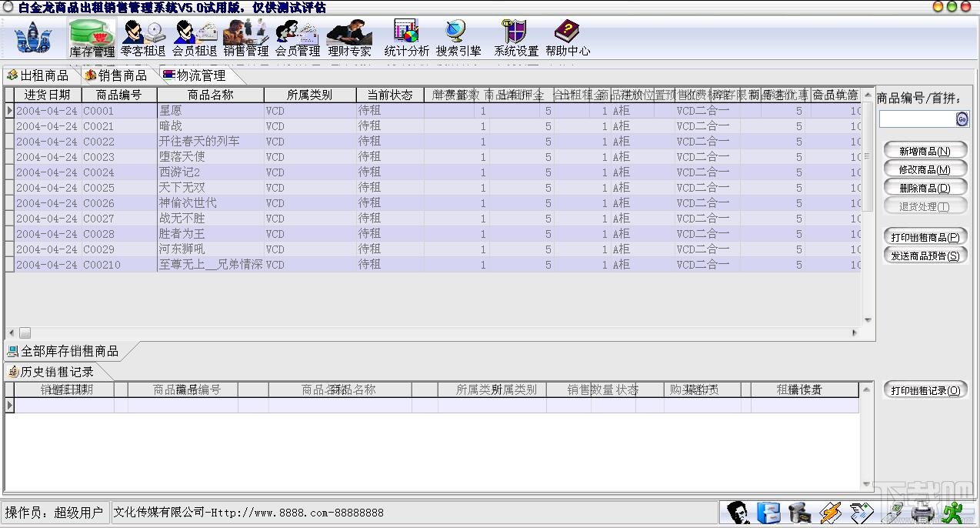
Task: Open 系统设置 system settings
Action: tap(514, 37)
